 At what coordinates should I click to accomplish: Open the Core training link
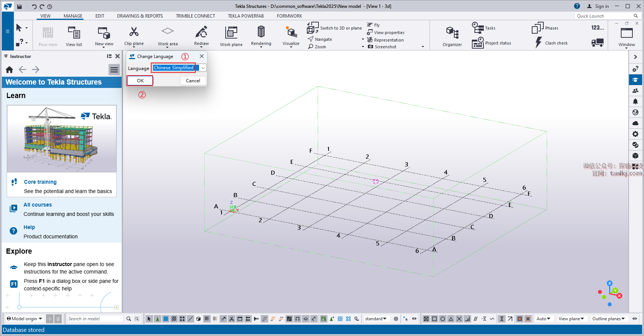click(40, 182)
